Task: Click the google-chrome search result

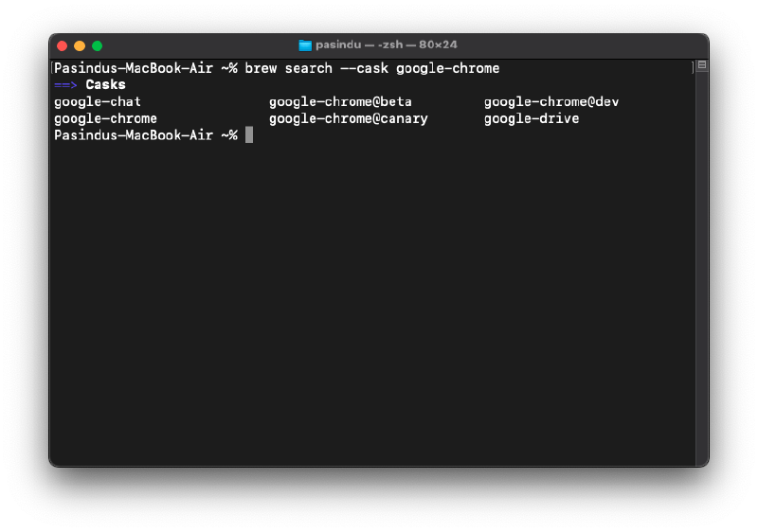Action: pyautogui.click(x=105, y=118)
